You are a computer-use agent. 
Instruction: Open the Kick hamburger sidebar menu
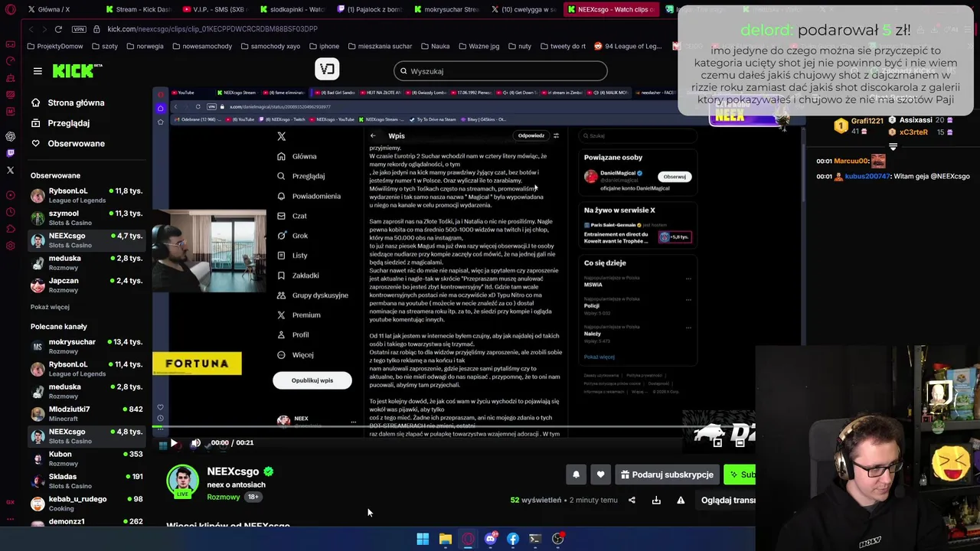click(x=38, y=71)
